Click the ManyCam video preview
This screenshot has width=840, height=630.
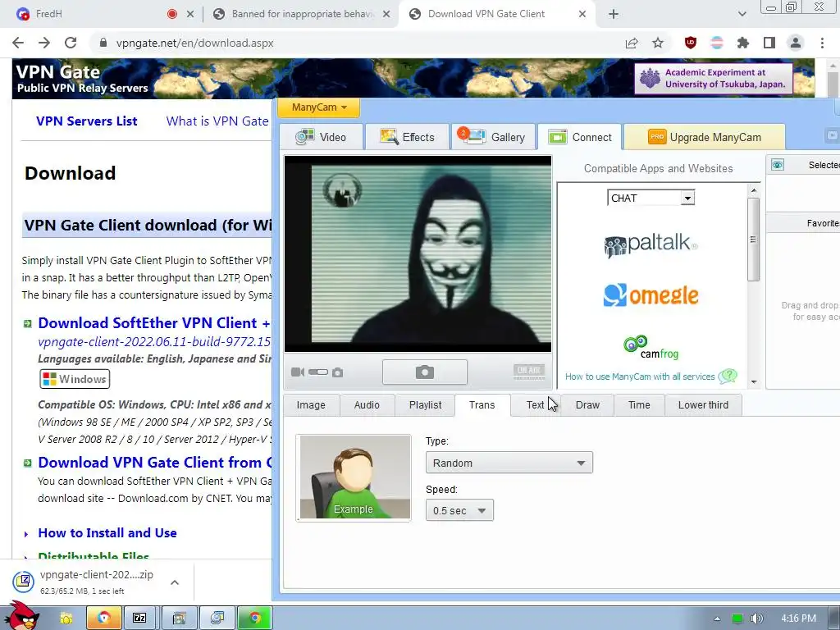pyautogui.click(x=418, y=254)
